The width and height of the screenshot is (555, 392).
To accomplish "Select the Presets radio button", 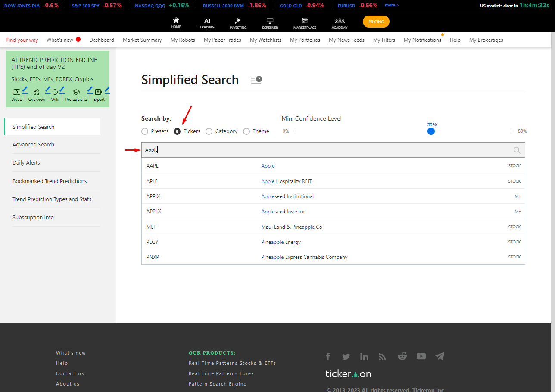I will pos(145,131).
